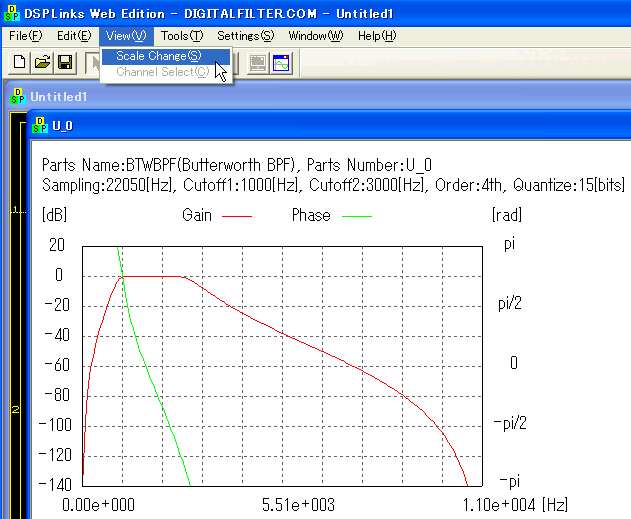Click the Untitled1 window title bar

pos(318,97)
